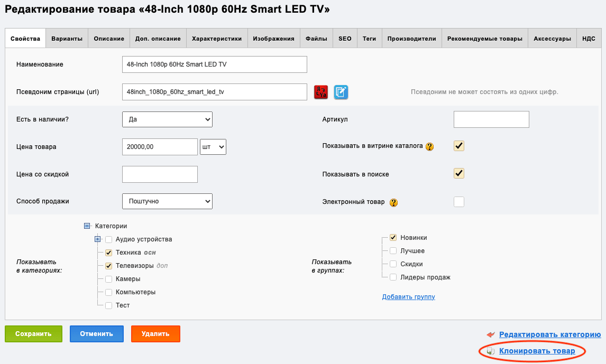Open help icon for catalog showcase option
606x364 pixels.
pos(430,147)
